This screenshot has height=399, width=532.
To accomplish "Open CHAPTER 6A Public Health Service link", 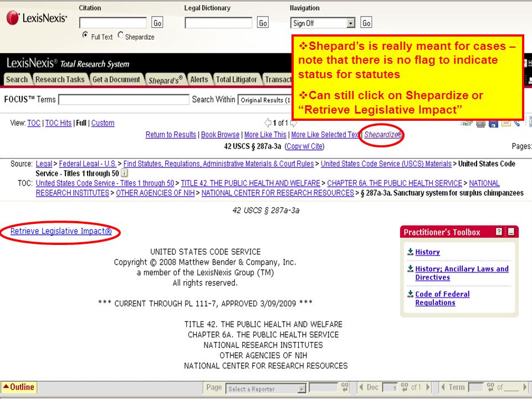I will click(x=395, y=183).
